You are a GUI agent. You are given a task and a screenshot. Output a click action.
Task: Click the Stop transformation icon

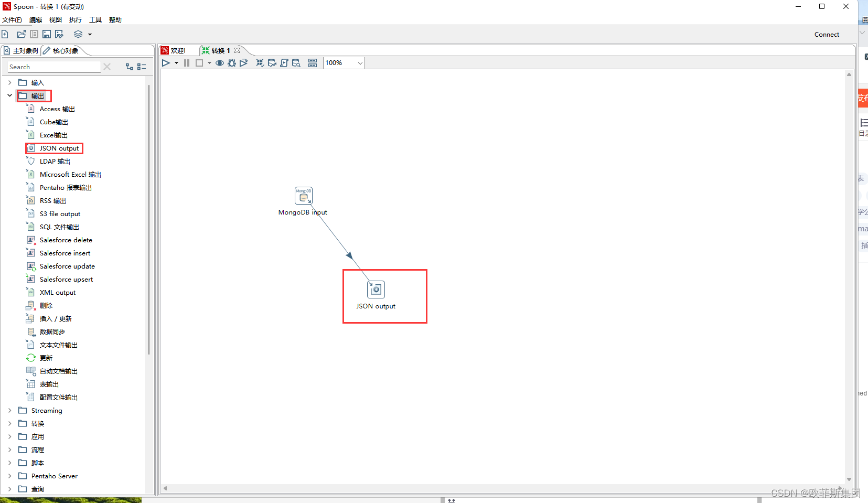pyautogui.click(x=199, y=63)
